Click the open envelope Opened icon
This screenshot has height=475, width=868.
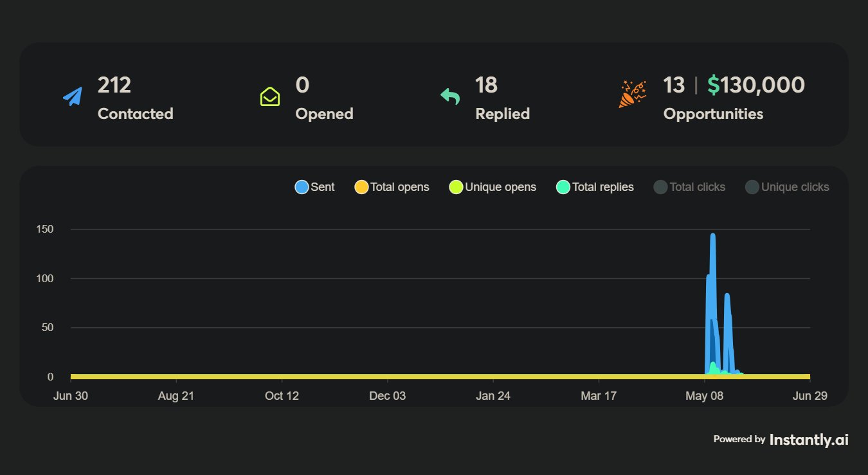tap(270, 97)
